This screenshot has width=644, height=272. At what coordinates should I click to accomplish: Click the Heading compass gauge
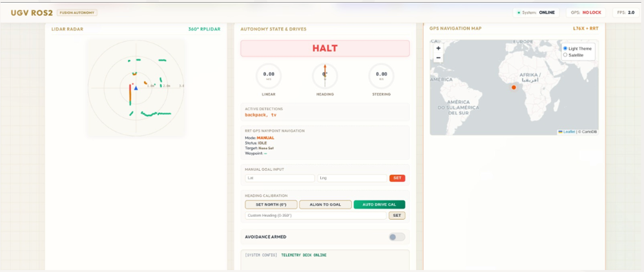click(325, 76)
